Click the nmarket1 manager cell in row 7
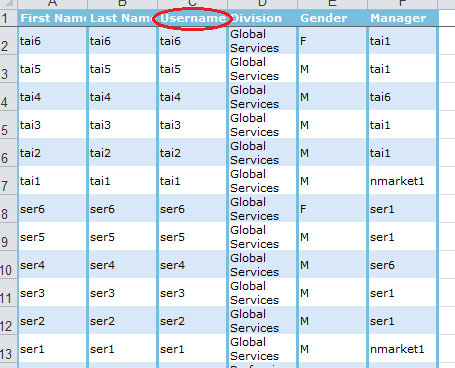Image resolution: width=455 pixels, height=368 pixels. 402,180
